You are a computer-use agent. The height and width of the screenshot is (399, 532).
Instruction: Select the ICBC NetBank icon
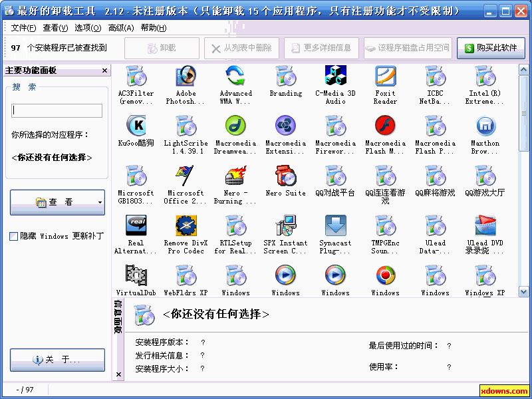click(436, 76)
